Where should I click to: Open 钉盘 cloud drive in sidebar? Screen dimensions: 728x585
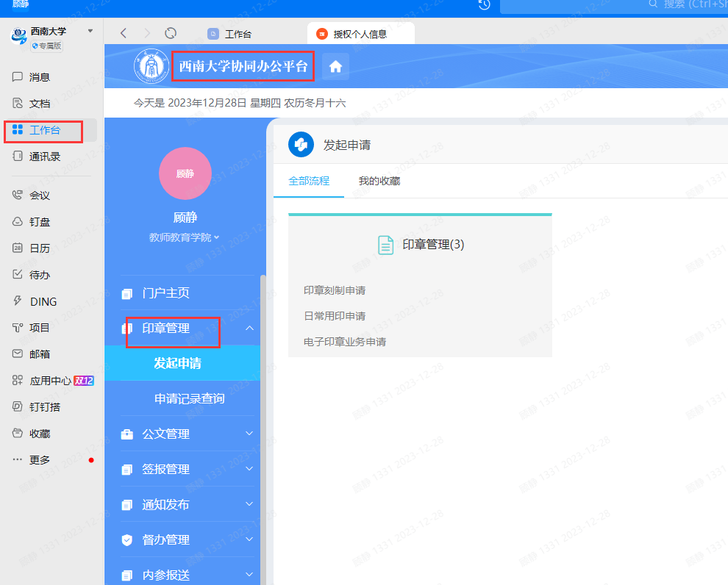pyautogui.click(x=18, y=222)
